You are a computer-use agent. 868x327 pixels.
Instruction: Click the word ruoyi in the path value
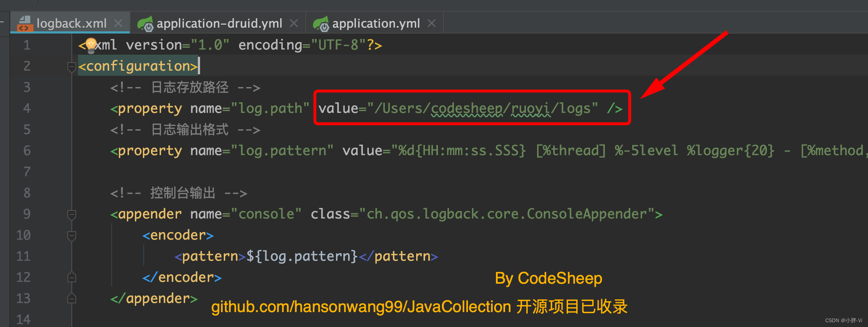coord(531,109)
